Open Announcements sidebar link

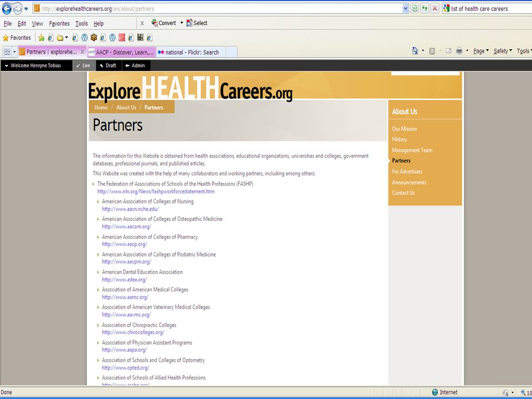[x=409, y=182]
